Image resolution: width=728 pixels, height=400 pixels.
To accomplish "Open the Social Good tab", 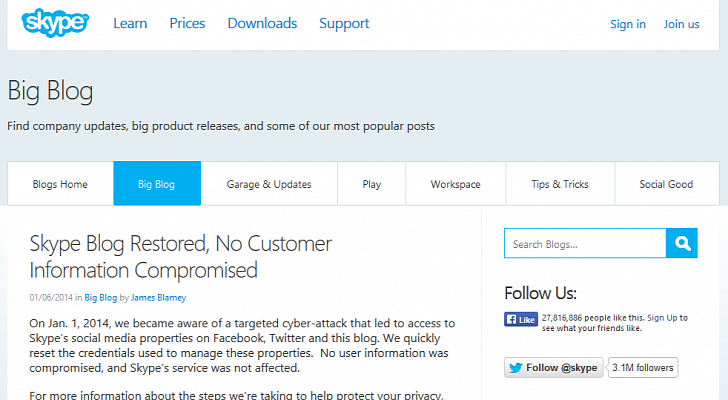I will [666, 184].
